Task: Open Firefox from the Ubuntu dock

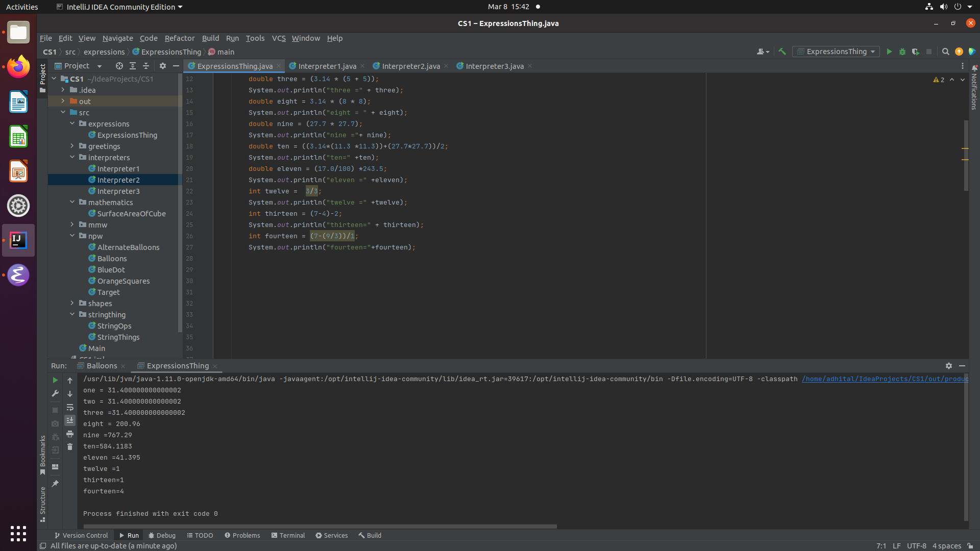Action: pyautogui.click(x=18, y=67)
